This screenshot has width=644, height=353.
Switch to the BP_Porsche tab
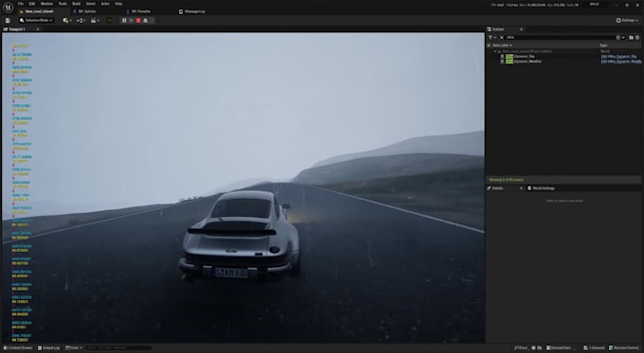138,11
